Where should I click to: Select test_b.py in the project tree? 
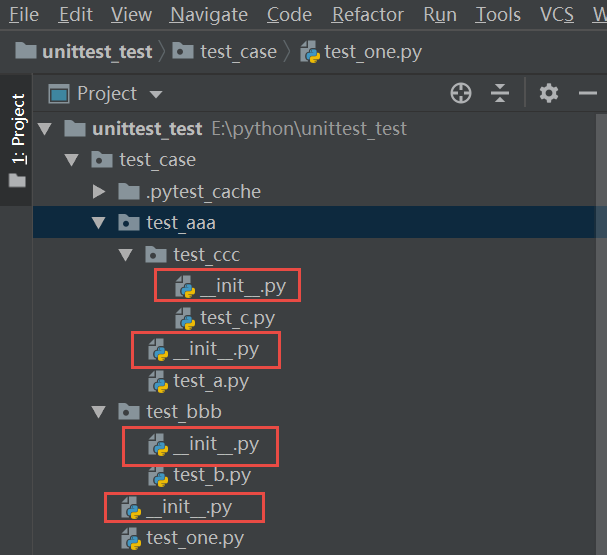[x=211, y=475]
